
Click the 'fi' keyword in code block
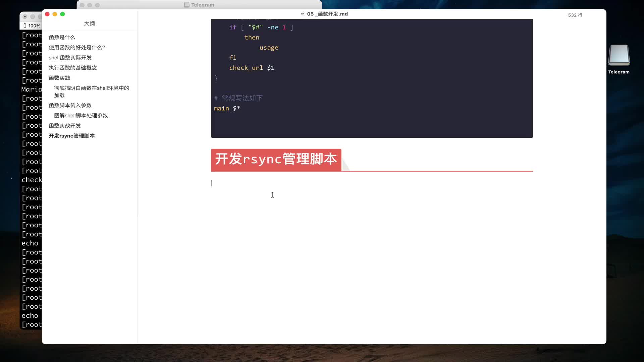tap(233, 58)
